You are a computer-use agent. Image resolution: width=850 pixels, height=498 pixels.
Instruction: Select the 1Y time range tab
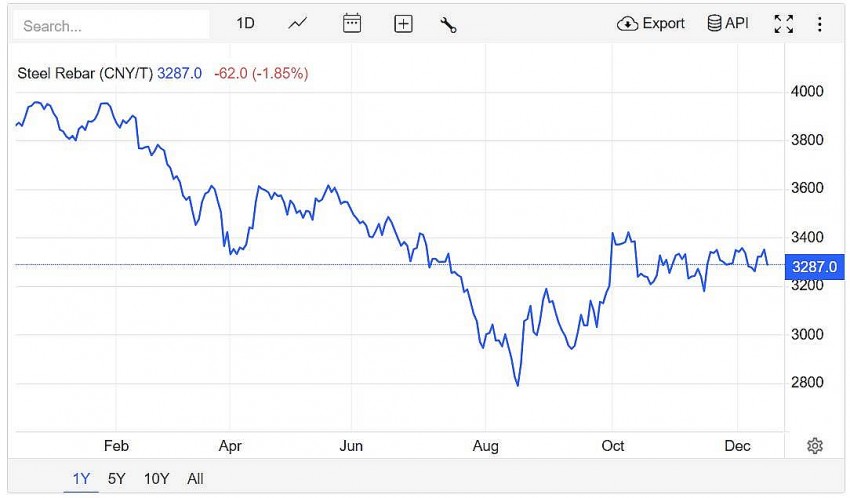pyautogui.click(x=81, y=479)
